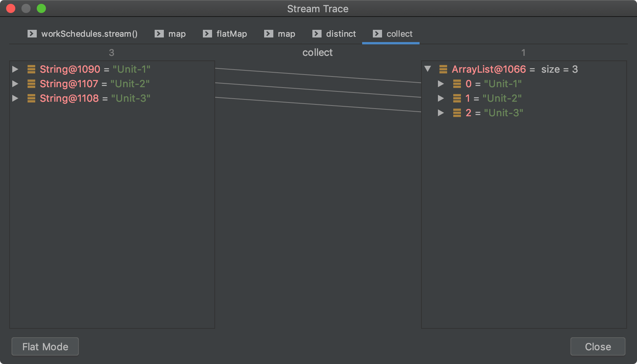Click the icon next to element 2 "Unit-3"

click(x=457, y=113)
